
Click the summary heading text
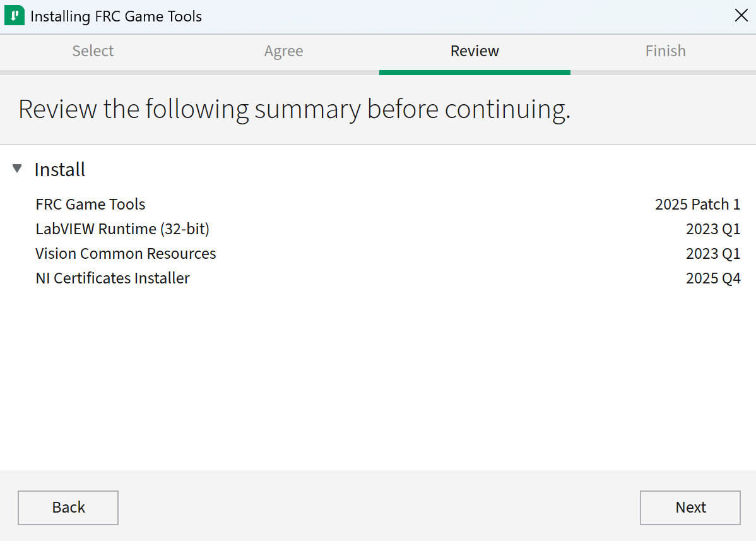294,109
